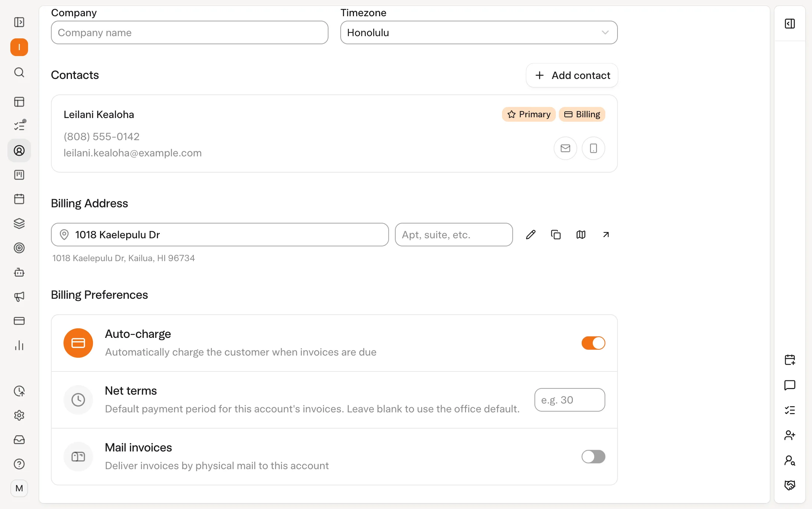Open the Timezone Honolulu dropdown
This screenshot has height=509, width=812.
coord(479,32)
